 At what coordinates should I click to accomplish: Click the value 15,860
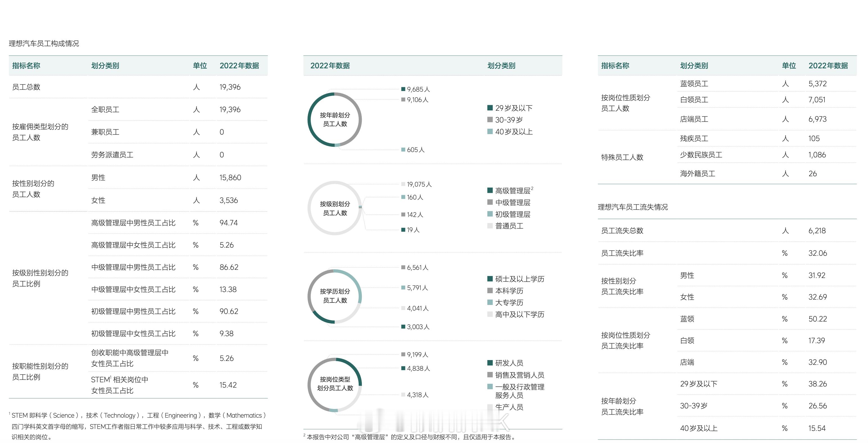pyautogui.click(x=230, y=178)
